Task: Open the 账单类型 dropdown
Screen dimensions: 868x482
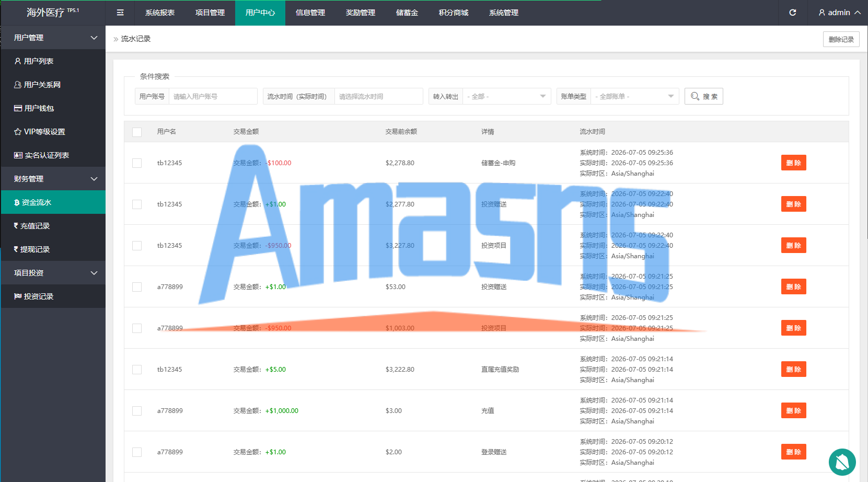Action: (x=634, y=96)
